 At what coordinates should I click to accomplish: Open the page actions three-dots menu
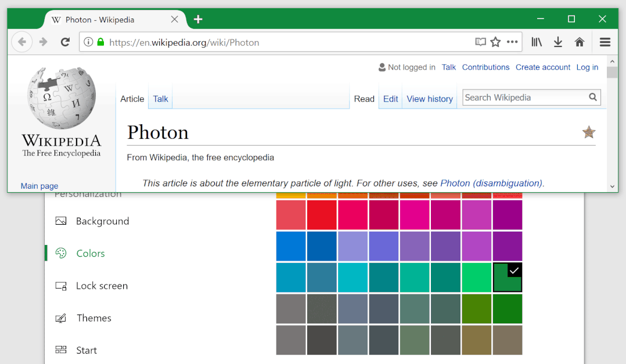tap(512, 42)
